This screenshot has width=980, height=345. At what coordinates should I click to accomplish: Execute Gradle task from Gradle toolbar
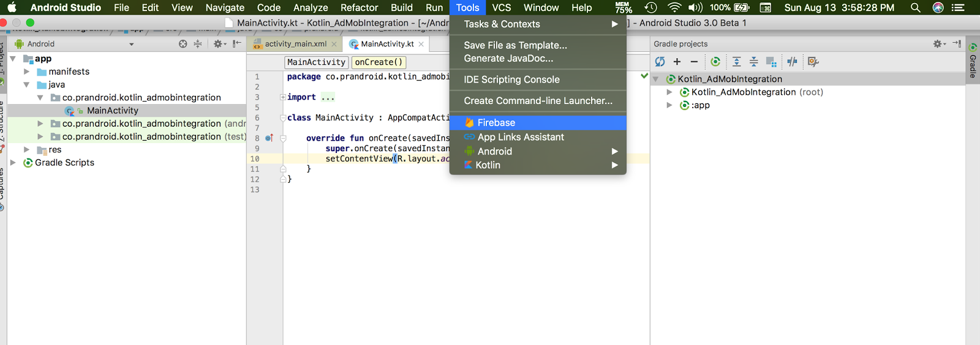(715, 62)
